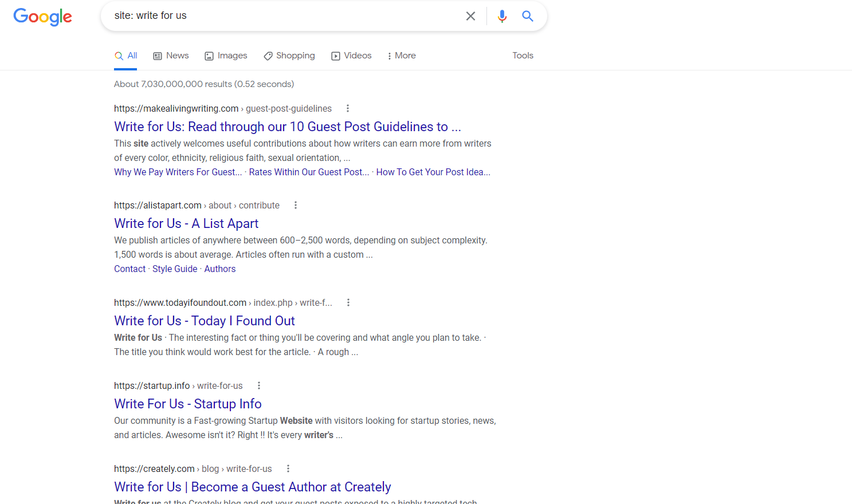The height and width of the screenshot is (504, 852).
Task: Open 'Write for Us: Read through our 10 Guest Post' link
Action: pos(288,127)
